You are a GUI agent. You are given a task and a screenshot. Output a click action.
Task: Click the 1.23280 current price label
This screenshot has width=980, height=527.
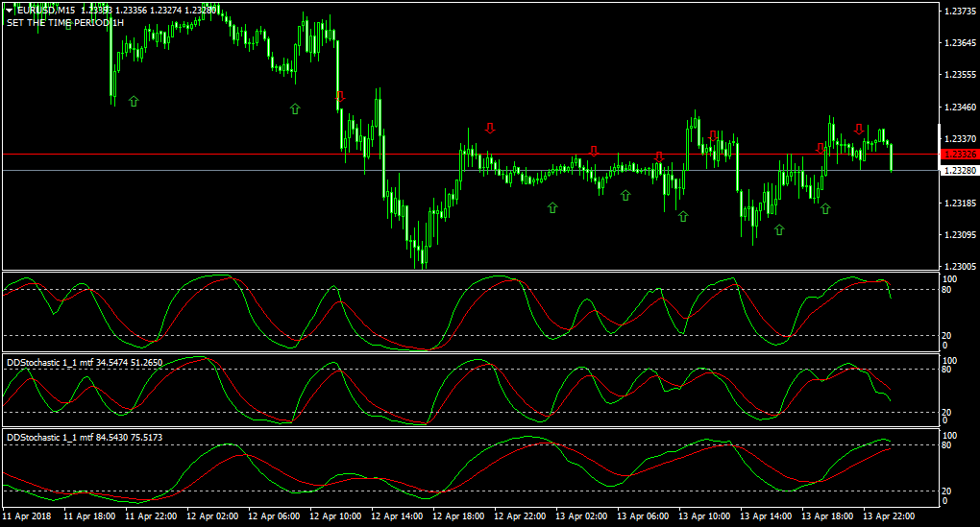(960, 171)
